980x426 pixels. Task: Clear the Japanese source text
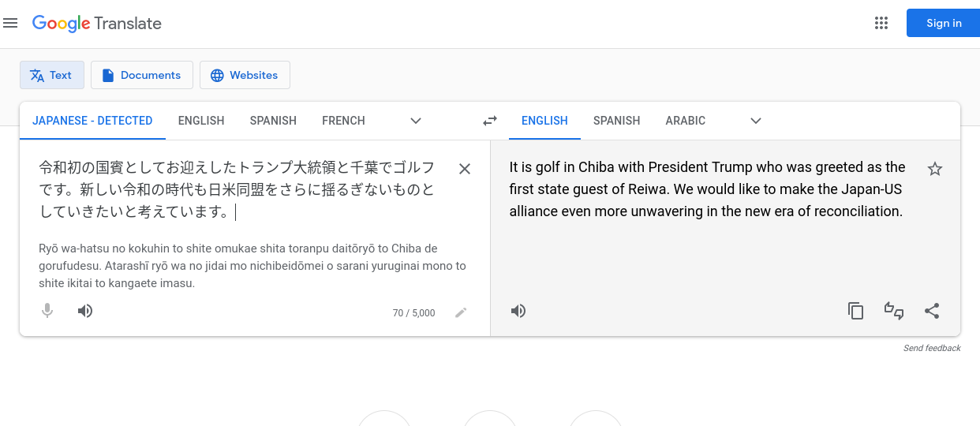(x=465, y=169)
